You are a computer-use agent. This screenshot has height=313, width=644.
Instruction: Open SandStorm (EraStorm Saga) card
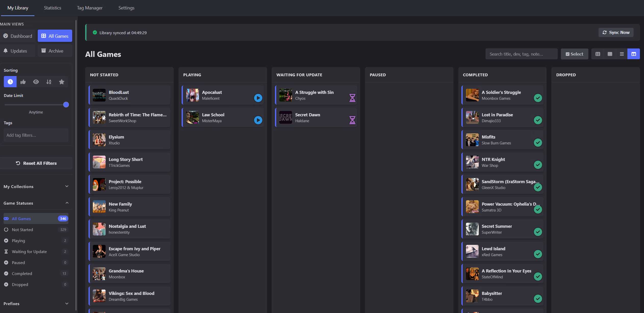click(x=502, y=184)
